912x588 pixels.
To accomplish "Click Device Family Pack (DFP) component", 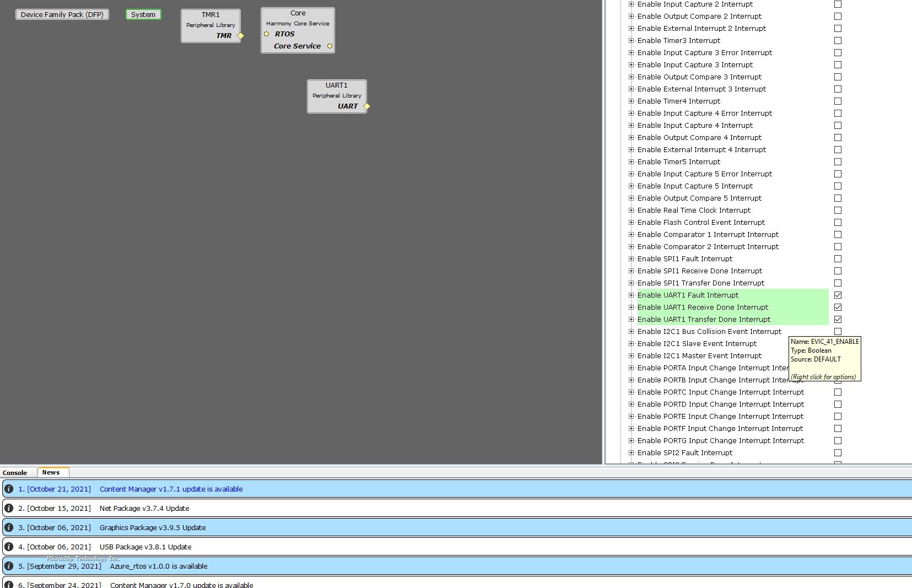I will [x=62, y=15].
